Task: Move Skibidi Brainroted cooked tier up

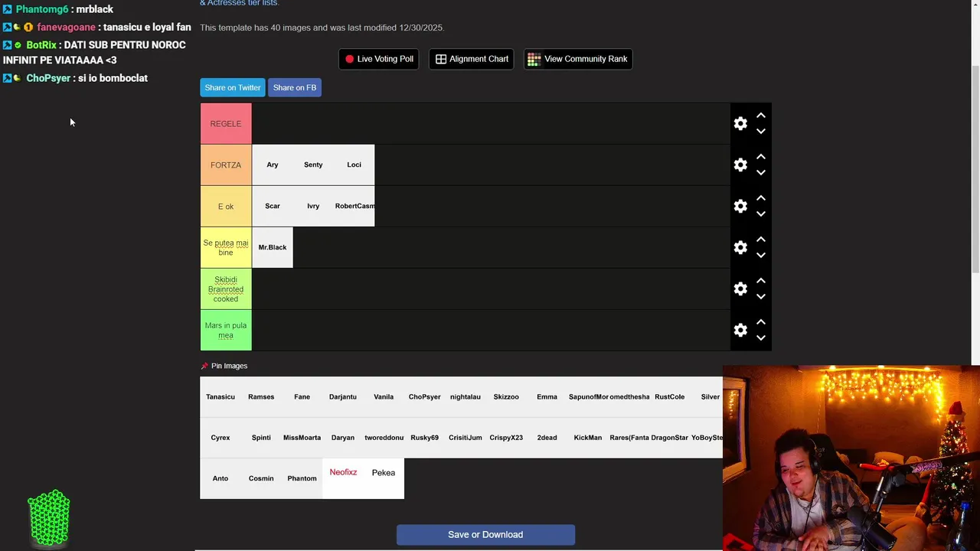Action: 761,281
